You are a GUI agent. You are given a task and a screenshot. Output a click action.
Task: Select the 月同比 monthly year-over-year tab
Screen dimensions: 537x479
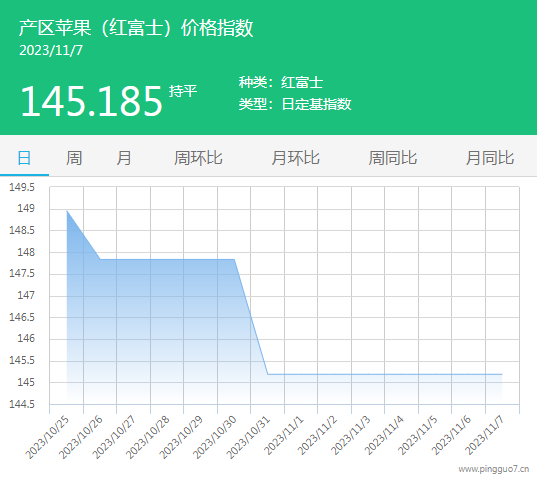click(x=490, y=158)
